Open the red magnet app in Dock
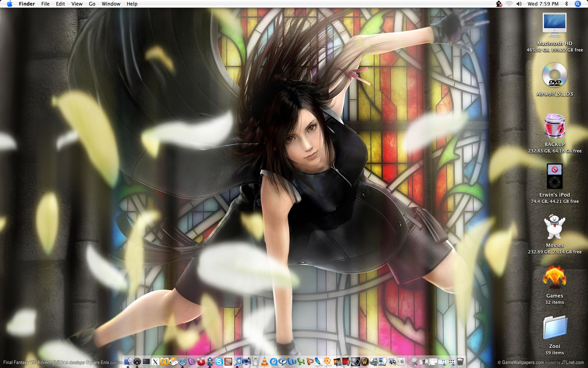The image size is (588, 368). (x=201, y=361)
